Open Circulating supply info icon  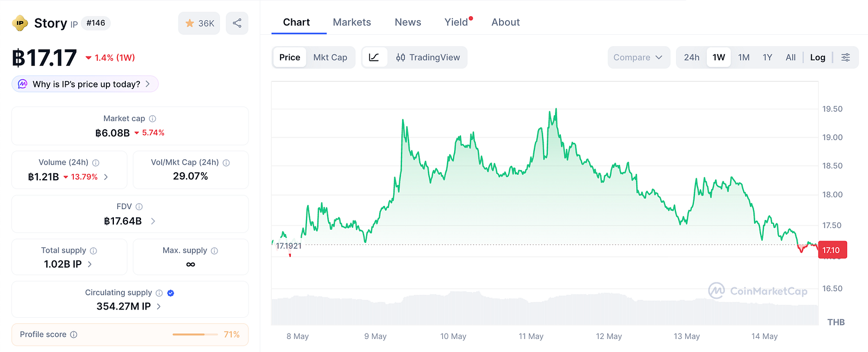pyautogui.click(x=159, y=293)
